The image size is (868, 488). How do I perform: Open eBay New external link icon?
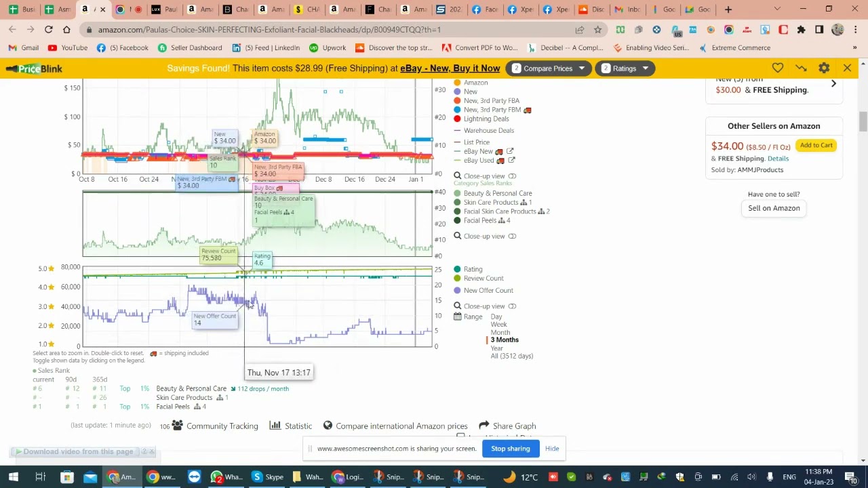coord(510,151)
